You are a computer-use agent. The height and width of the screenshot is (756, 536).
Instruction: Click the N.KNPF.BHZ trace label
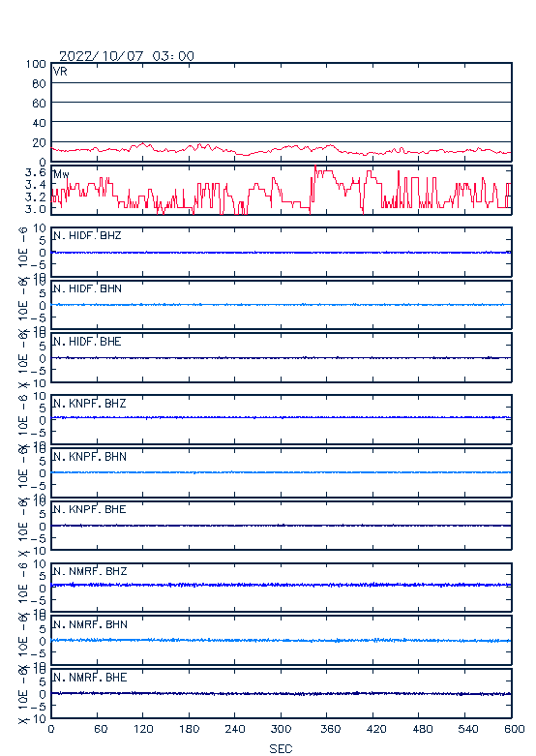point(90,403)
